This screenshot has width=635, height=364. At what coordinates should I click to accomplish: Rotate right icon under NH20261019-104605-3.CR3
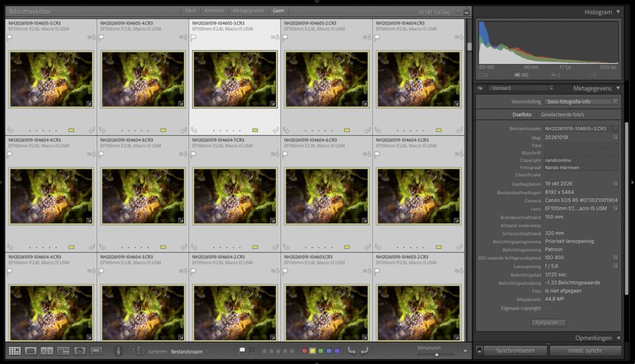click(276, 130)
